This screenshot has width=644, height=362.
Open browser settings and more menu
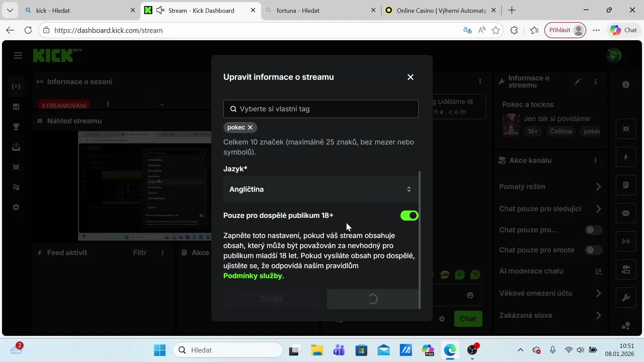click(x=596, y=30)
